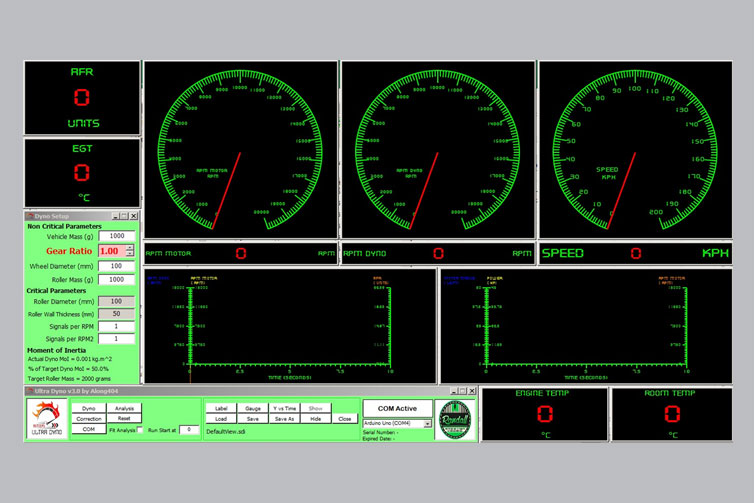
Task: Open the Arduino Uno COM port dropdown
Action: [x=428, y=424]
